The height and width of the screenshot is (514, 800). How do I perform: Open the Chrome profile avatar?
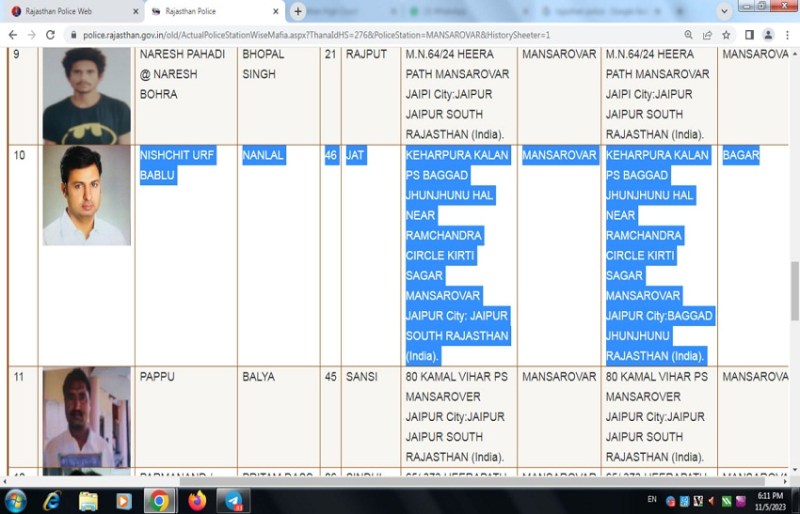(767, 34)
